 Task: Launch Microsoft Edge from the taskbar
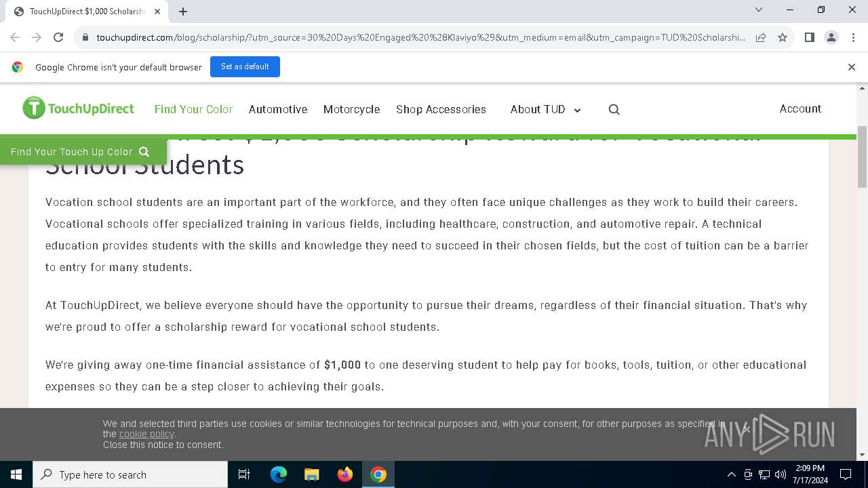[x=279, y=474]
